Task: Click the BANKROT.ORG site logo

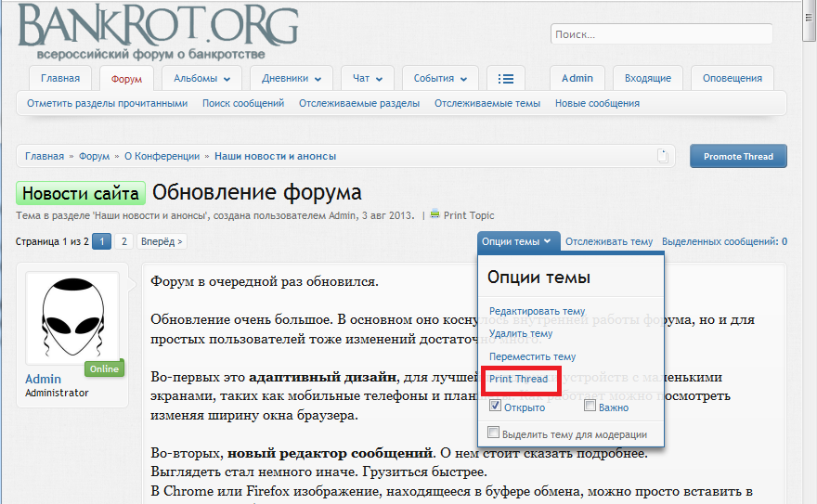Action: [x=158, y=30]
